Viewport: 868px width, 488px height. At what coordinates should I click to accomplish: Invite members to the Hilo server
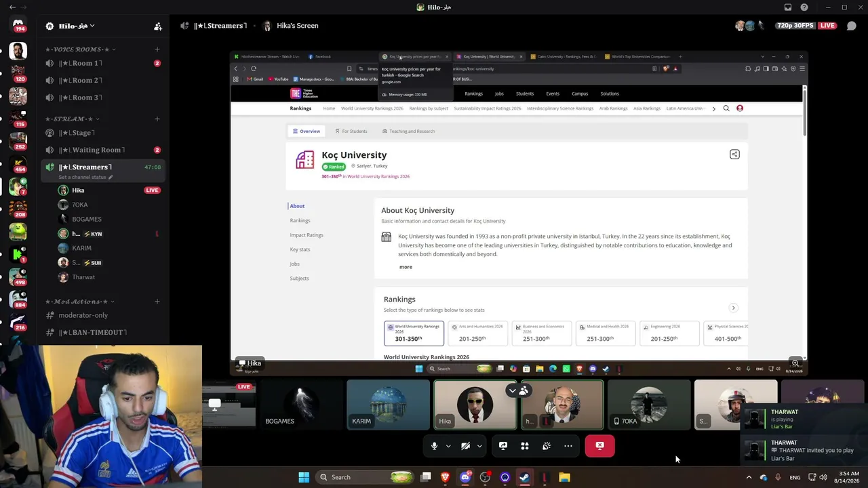point(157,26)
